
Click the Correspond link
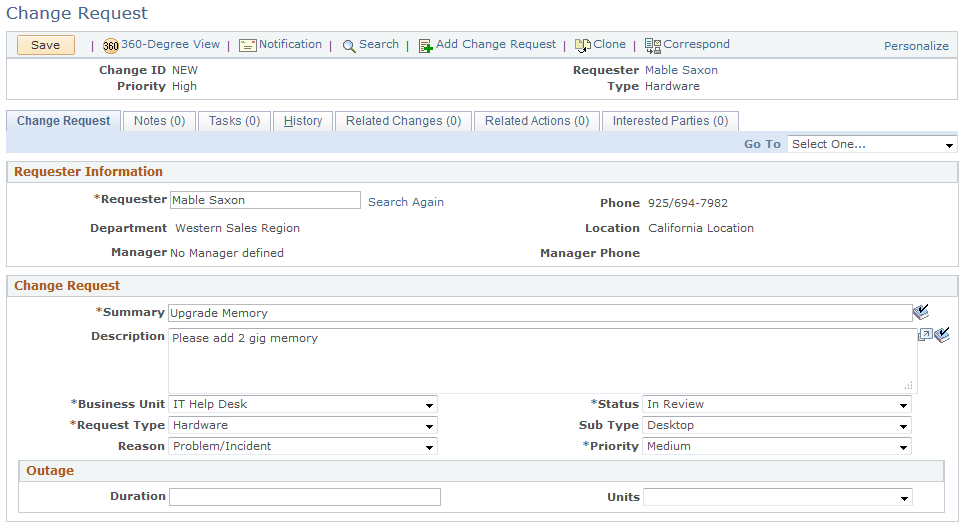pyautogui.click(x=696, y=44)
